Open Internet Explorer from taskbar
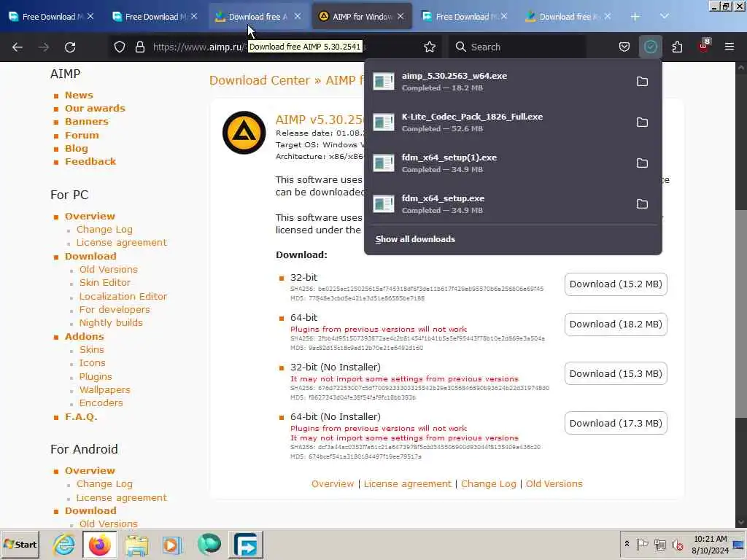747x560 pixels. click(x=64, y=544)
